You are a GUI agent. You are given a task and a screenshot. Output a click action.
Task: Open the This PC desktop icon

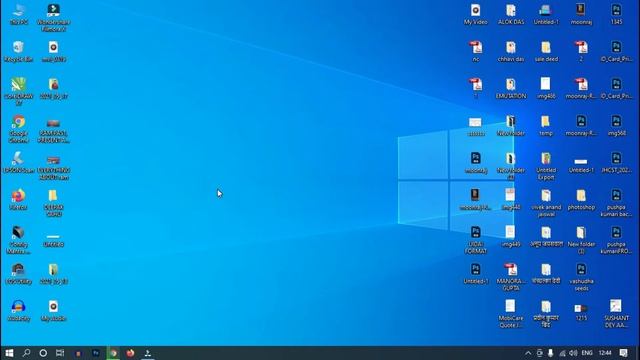click(18, 14)
